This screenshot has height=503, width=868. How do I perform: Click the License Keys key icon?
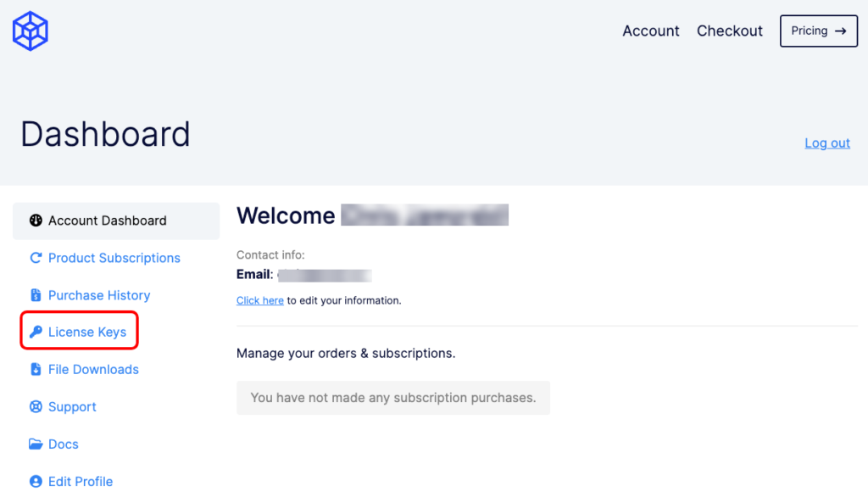point(36,332)
